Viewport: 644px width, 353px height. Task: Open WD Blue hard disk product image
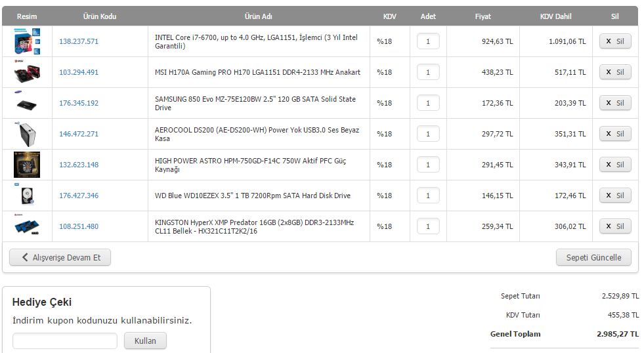point(27,196)
